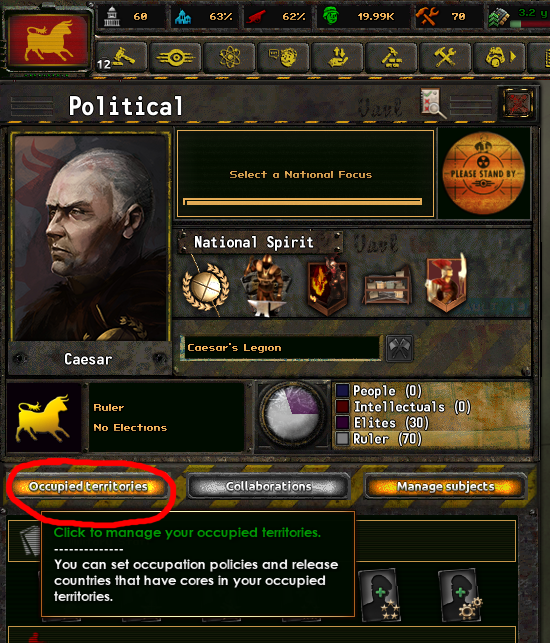Click Caesar leader portrait
Viewport: 550px width, 643px height.
click(90, 237)
